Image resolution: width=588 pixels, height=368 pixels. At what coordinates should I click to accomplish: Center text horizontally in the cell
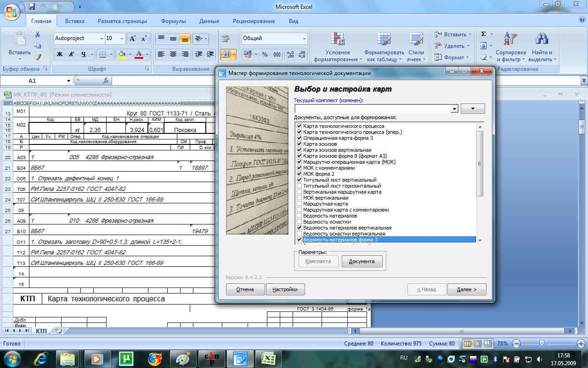coord(173,54)
